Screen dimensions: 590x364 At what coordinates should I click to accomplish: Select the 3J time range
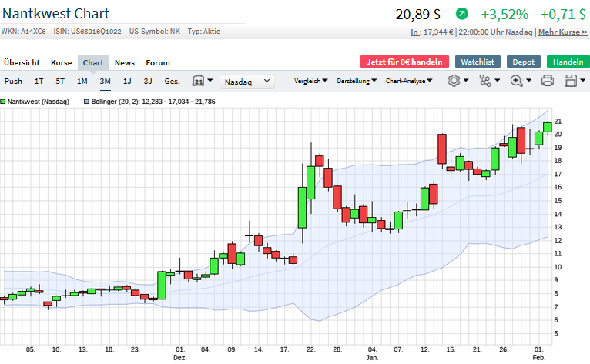click(148, 82)
